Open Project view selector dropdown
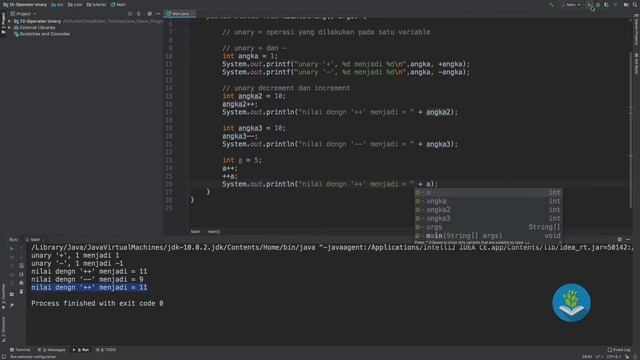 [24, 13]
